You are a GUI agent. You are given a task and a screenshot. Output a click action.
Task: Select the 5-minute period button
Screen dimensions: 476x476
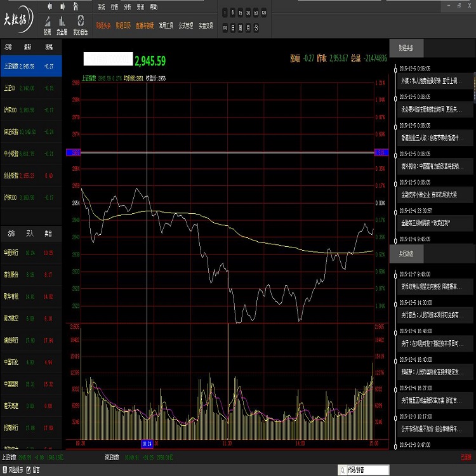(x=232, y=13)
